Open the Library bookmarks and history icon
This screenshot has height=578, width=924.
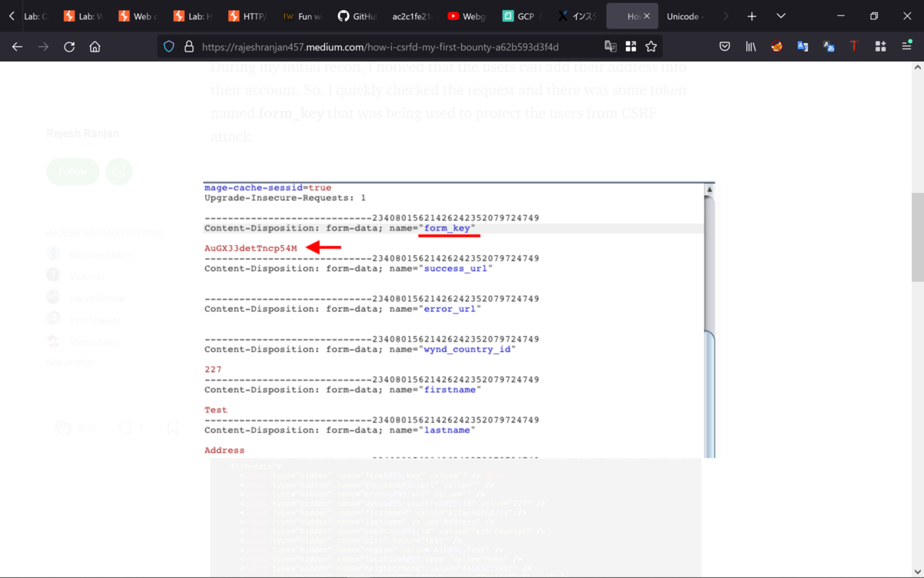point(751,47)
